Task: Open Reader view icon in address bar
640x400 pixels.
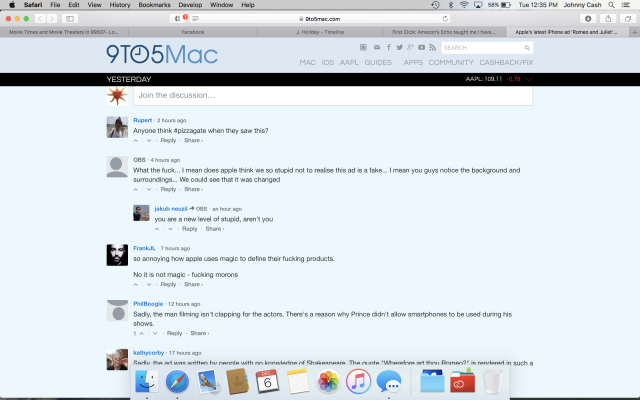Action: coord(196,19)
